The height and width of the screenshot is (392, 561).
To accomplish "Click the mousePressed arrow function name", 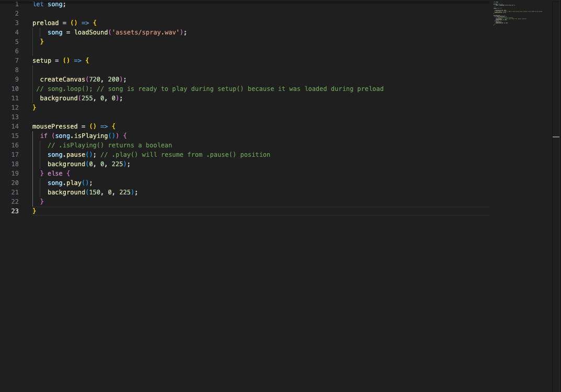I will (55, 126).
